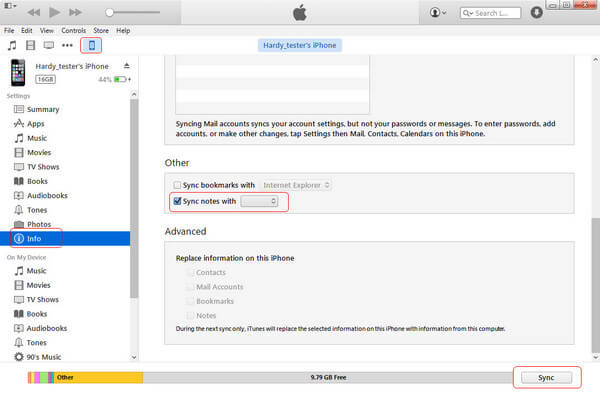The width and height of the screenshot is (600, 393).
Task: Open the Sync notes with dropdown
Action: coord(259,201)
